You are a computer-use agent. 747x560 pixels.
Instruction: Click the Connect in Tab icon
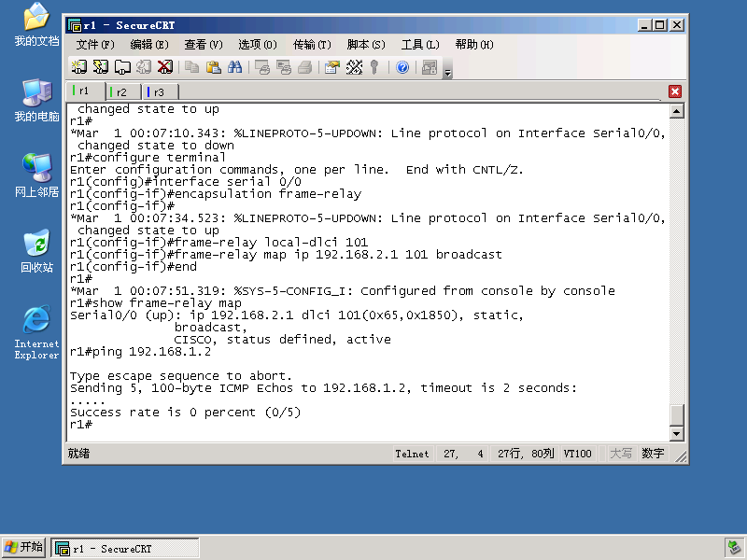click(x=122, y=67)
